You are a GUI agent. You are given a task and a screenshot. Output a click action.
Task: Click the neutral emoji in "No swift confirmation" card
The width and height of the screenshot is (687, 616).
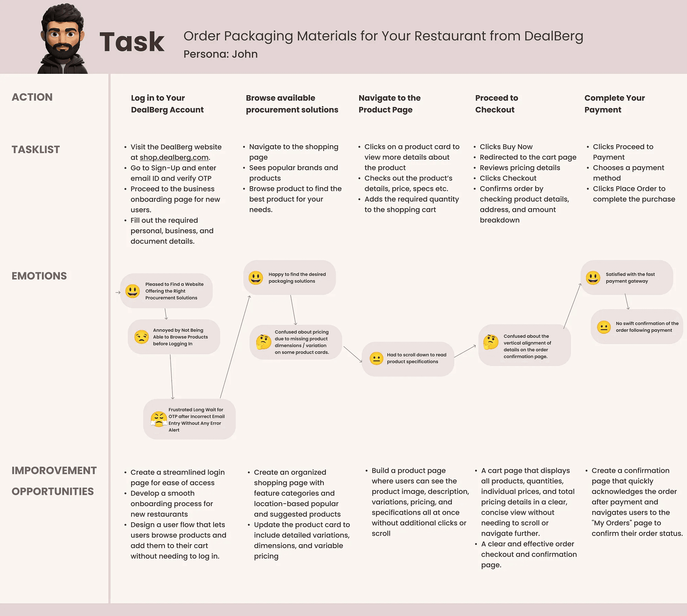point(604,327)
